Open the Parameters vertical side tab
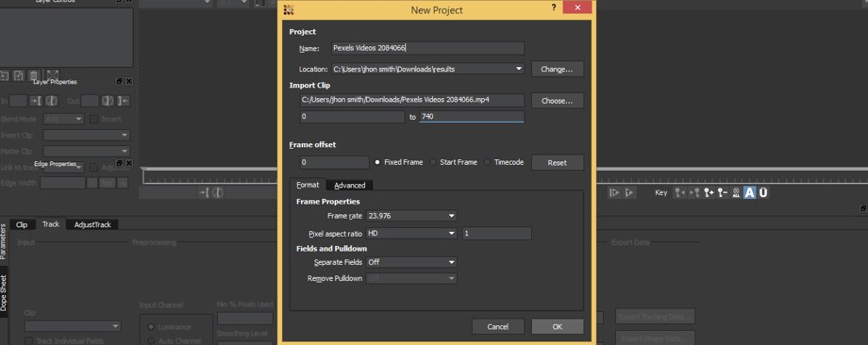868x345 pixels. pos(4,241)
